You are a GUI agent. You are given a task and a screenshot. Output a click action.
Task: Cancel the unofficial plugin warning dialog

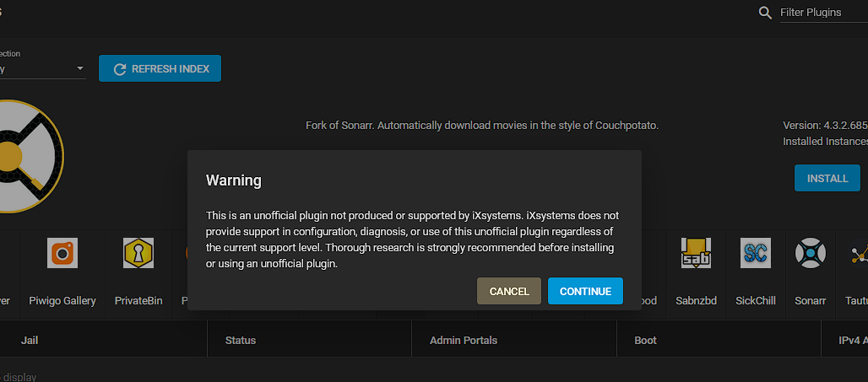coord(509,291)
